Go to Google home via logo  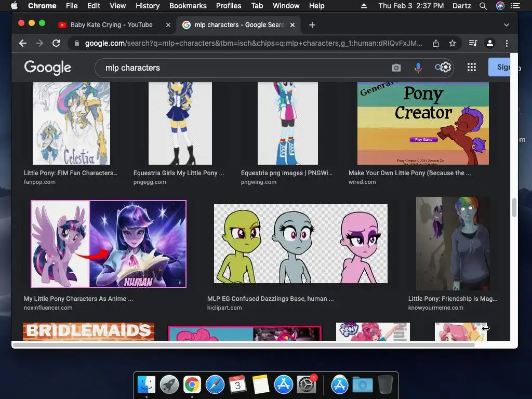click(47, 68)
